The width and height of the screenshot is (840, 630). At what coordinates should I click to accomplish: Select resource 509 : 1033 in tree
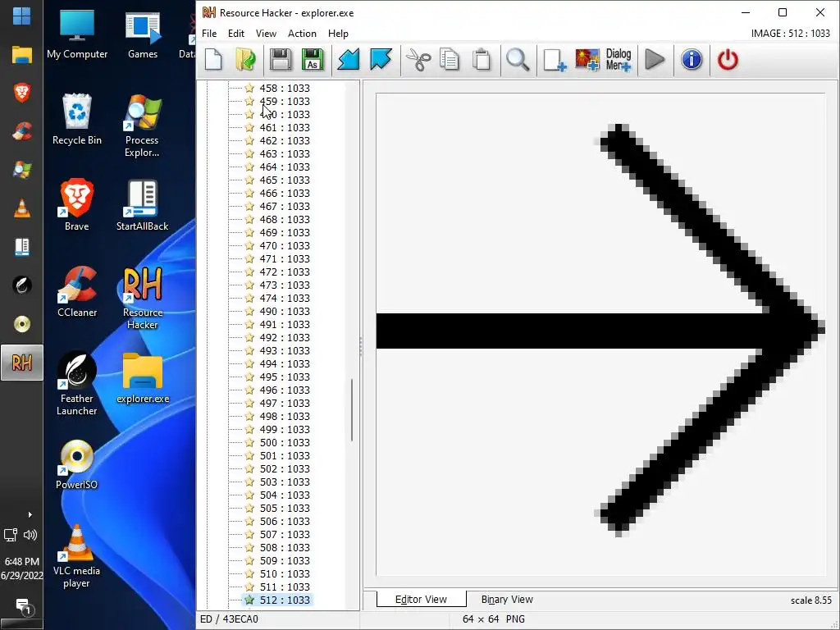[x=285, y=560]
